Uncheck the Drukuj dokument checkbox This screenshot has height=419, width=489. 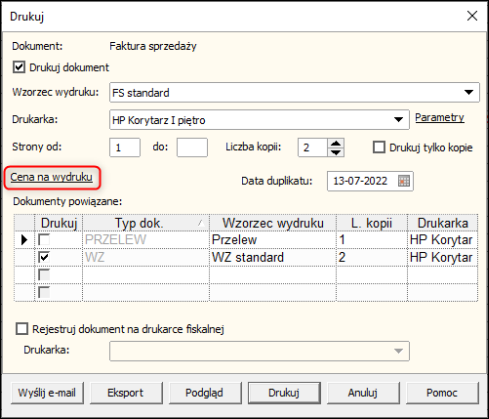[x=19, y=67]
